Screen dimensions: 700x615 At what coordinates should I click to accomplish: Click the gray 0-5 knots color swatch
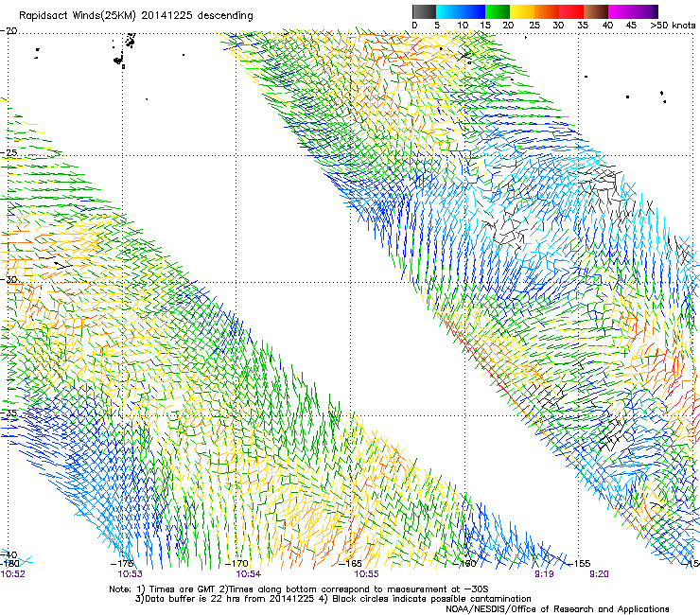[424, 11]
